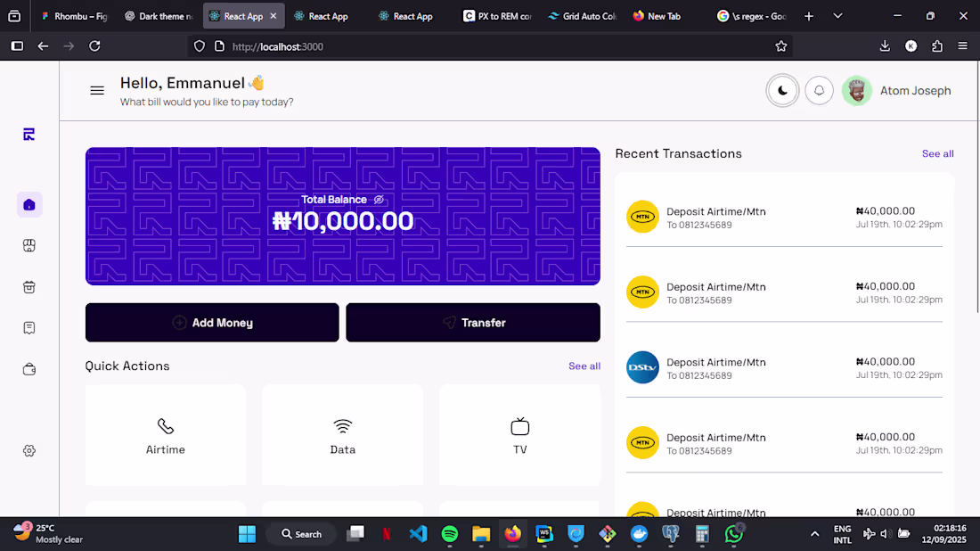This screenshot has width=980, height=551.
Task: Open the browser downloads panel
Action: [x=885, y=46]
